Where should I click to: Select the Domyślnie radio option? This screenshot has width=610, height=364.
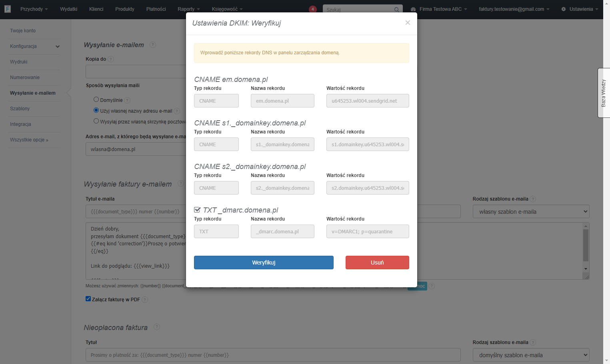[x=96, y=99]
